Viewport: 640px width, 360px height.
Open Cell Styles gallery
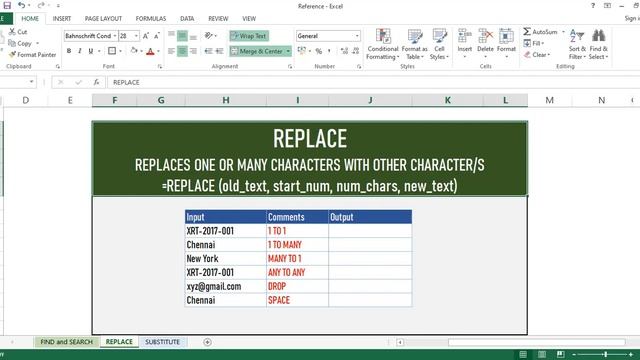click(x=440, y=44)
